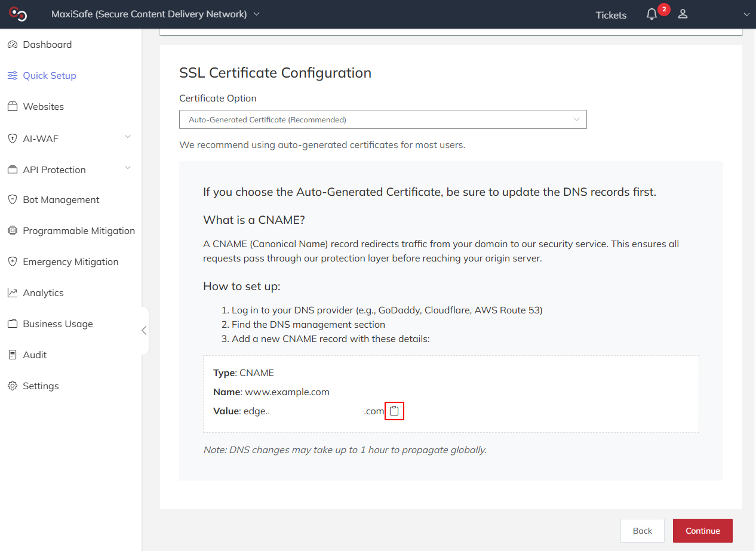The height and width of the screenshot is (551, 756).
Task: Open the Tickets menu item
Action: 610,14
